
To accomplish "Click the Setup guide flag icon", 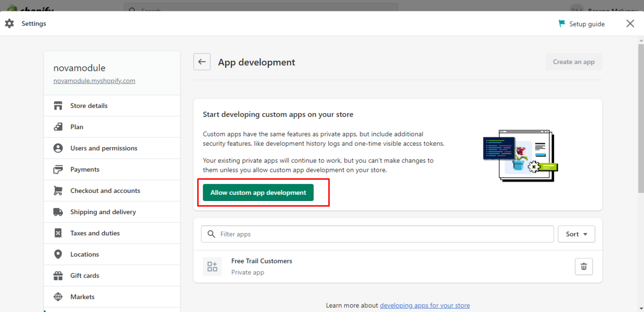I will 562,24.
